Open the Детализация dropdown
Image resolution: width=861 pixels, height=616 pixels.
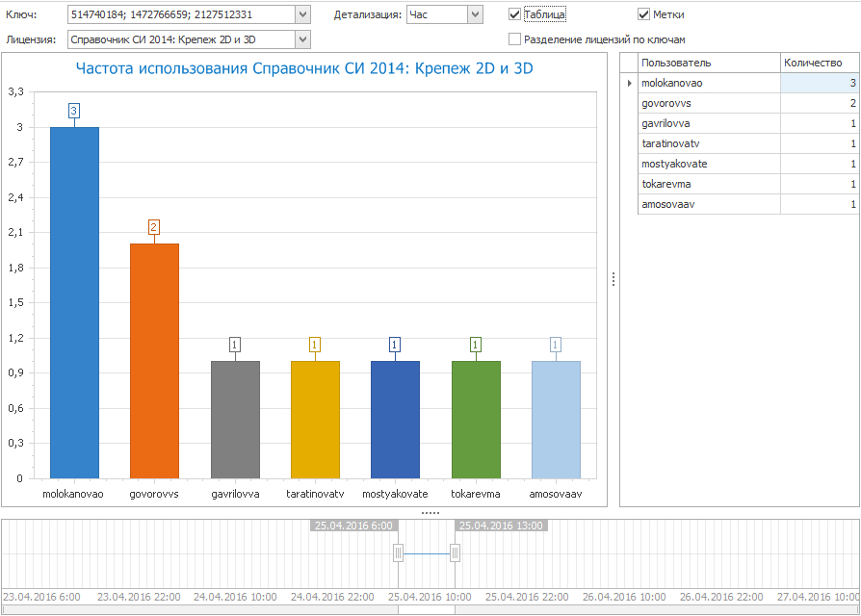[474, 14]
